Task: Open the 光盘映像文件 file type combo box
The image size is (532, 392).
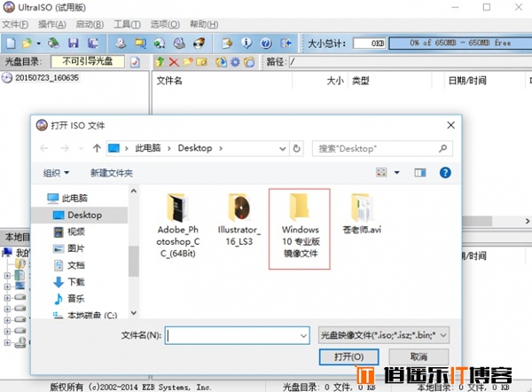Action: click(384, 335)
